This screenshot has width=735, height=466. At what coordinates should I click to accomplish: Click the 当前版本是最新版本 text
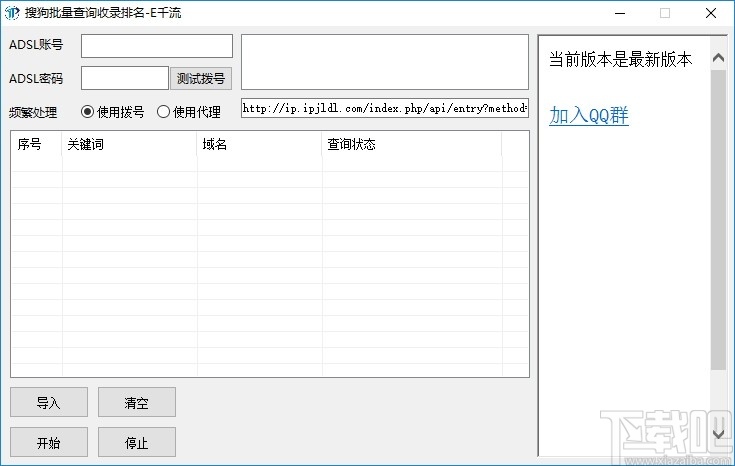coord(620,60)
